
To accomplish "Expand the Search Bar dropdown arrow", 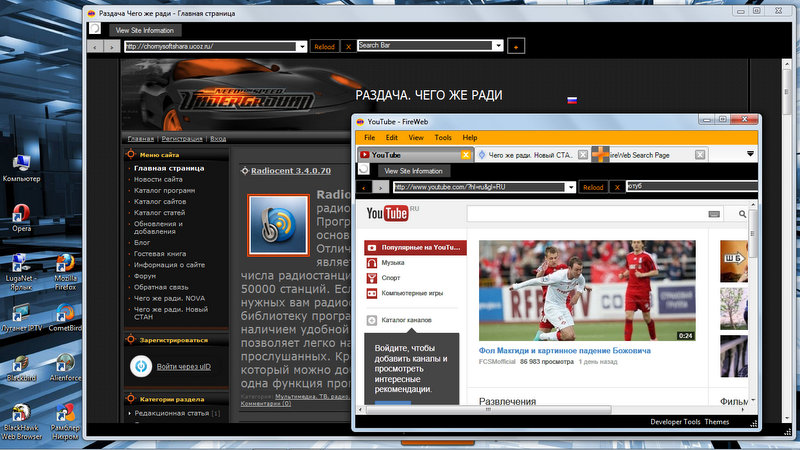I will point(498,45).
